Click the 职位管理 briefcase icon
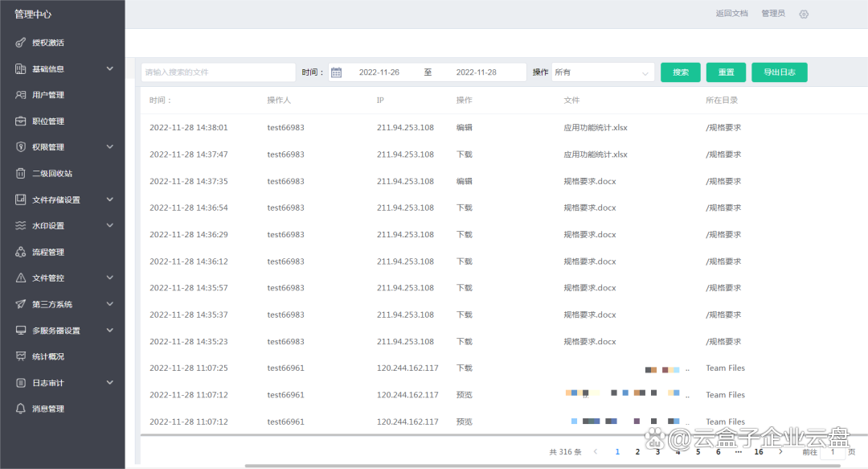The image size is (868, 469). 21,121
